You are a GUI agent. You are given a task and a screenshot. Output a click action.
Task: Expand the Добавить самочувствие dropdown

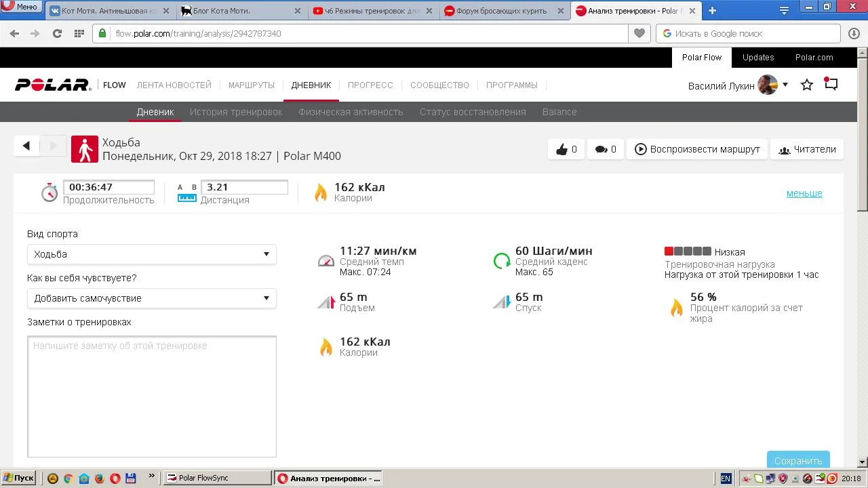coord(151,298)
